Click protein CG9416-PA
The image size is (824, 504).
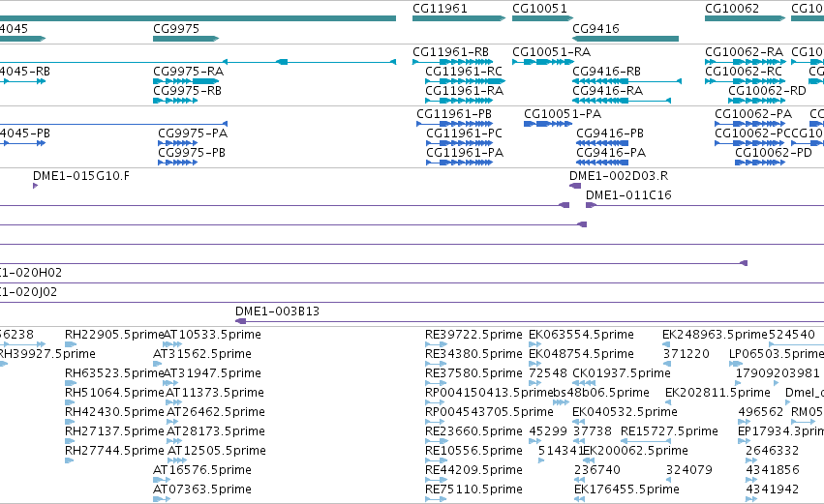tap(602, 163)
